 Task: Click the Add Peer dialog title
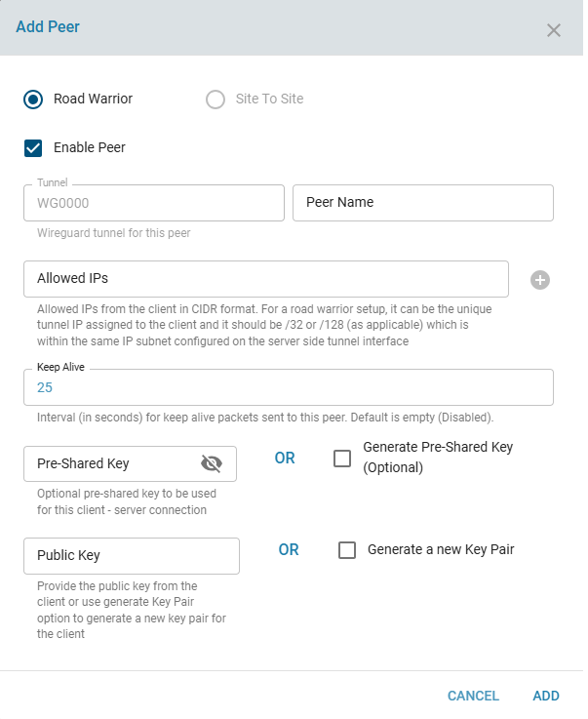tap(48, 27)
